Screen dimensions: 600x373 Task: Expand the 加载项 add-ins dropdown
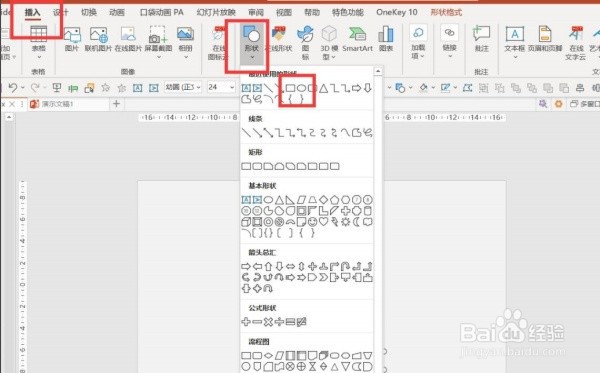click(x=418, y=42)
